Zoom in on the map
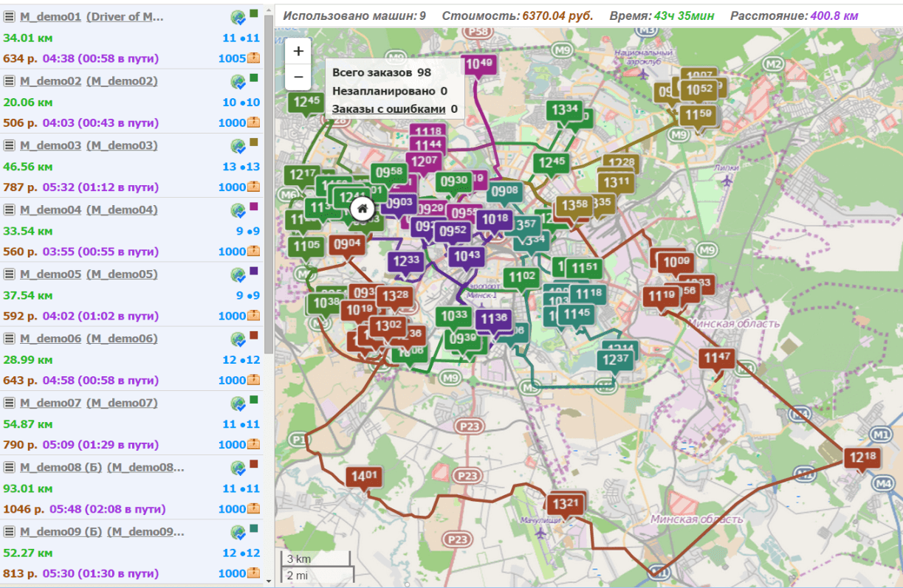The width and height of the screenshot is (903, 588). point(298,52)
